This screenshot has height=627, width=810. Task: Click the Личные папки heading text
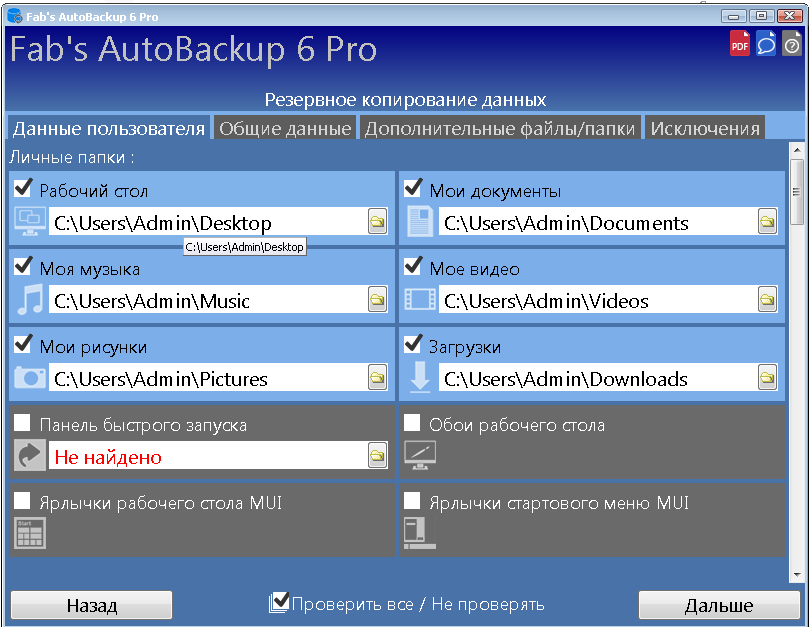click(x=72, y=156)
